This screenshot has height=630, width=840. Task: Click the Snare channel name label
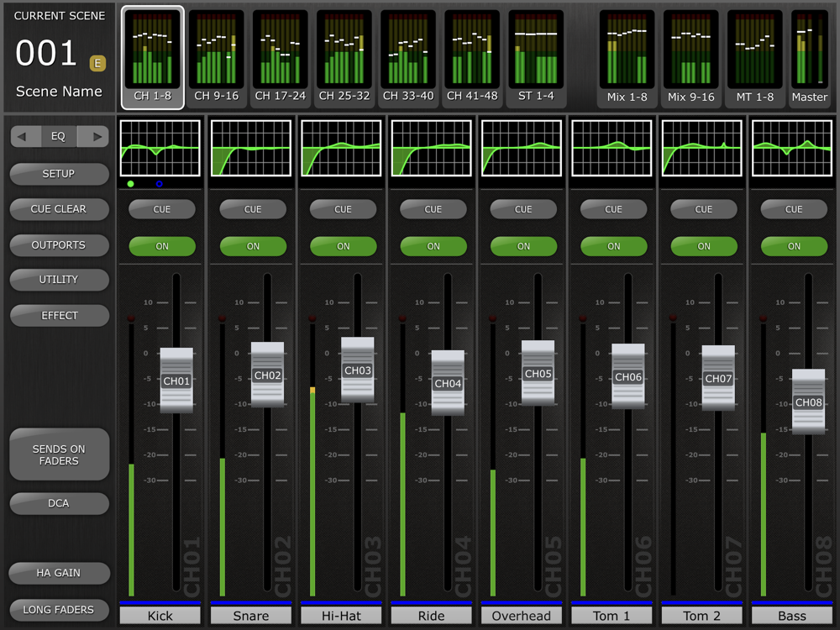(251, 616)
